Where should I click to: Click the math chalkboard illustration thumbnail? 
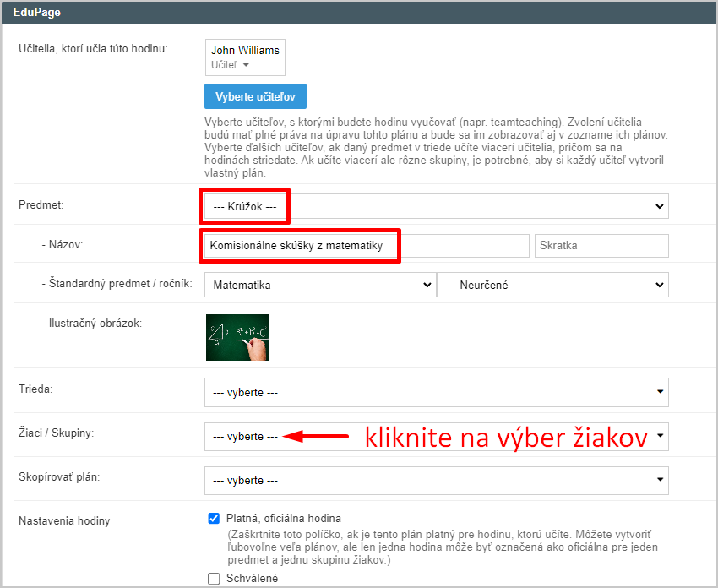click(x=237, y=337)
